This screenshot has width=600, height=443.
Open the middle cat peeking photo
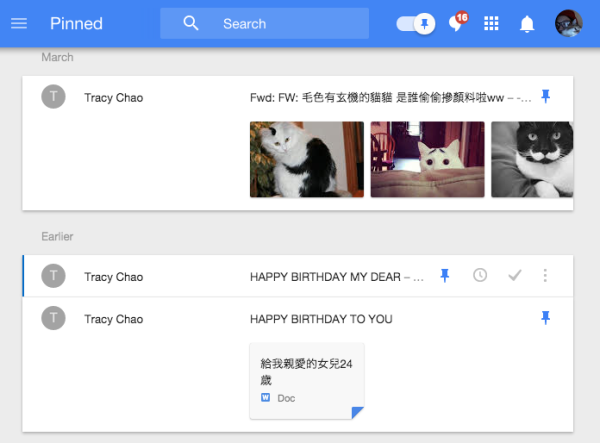(427, 159)
